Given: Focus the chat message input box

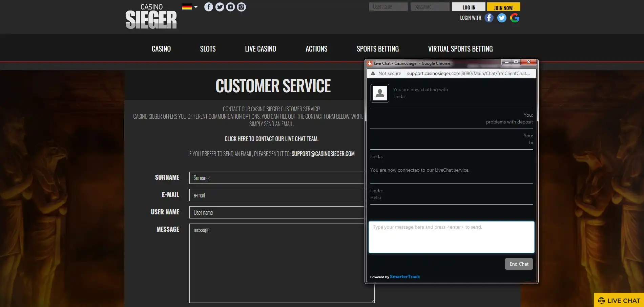Looking at the screenshot, I should [x=451, y=237].
